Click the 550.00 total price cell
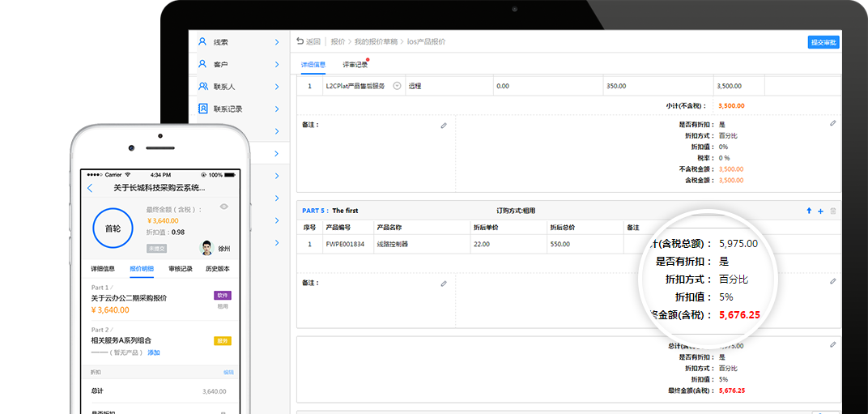Image resolution: width=868 pixels, height=414 pixels. [585, 244]
